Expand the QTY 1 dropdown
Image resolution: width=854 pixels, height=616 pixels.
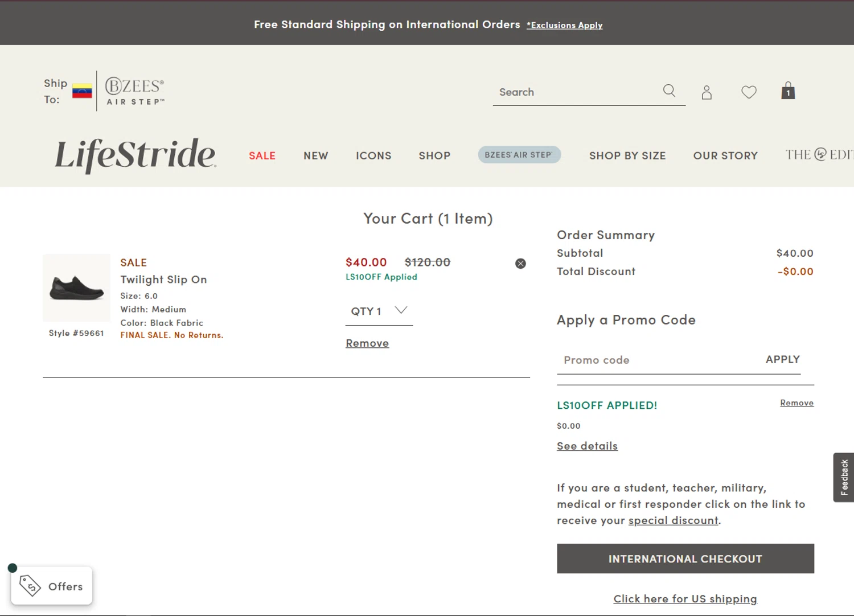[x=379, y=311]
